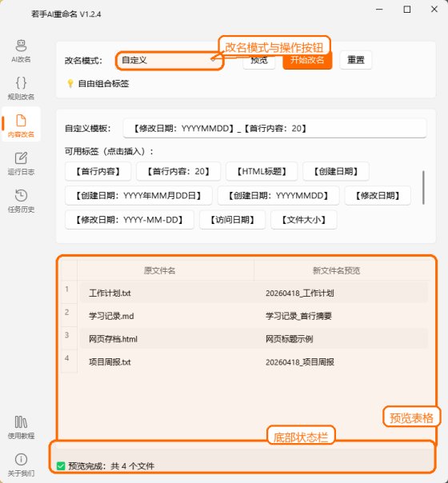Insert the 【创建日期】 tag
Viewport: 448px width, 483px height.
(336, 171)
